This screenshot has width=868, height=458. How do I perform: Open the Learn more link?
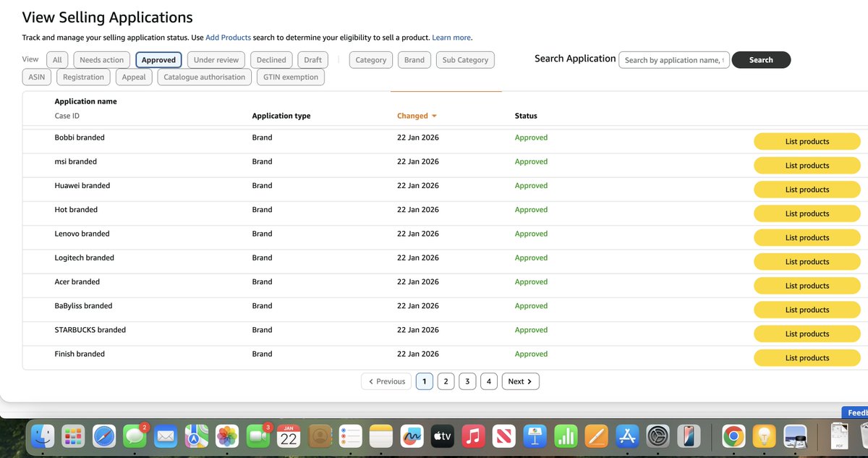(x=451, y=38)
